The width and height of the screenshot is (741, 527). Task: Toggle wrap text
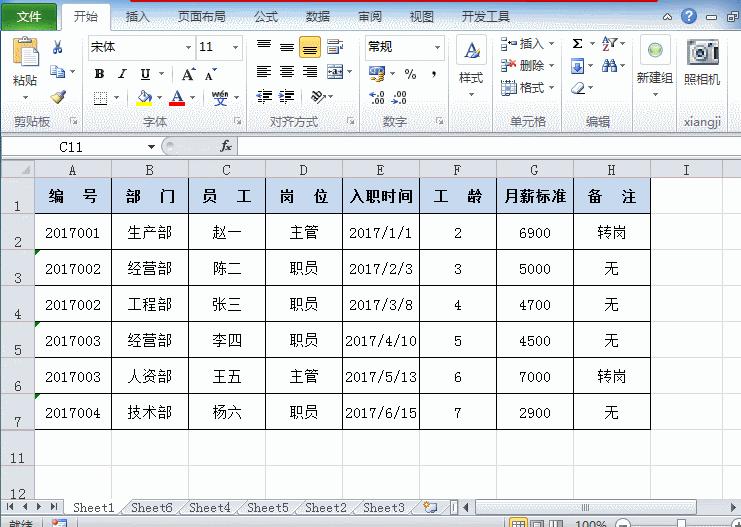[x=335, y=46]
